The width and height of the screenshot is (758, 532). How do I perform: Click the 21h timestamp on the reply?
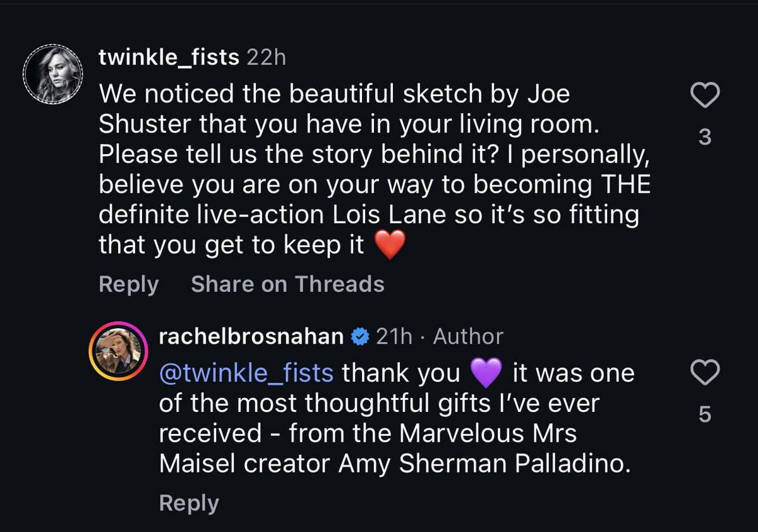click(x=394, y=337)
